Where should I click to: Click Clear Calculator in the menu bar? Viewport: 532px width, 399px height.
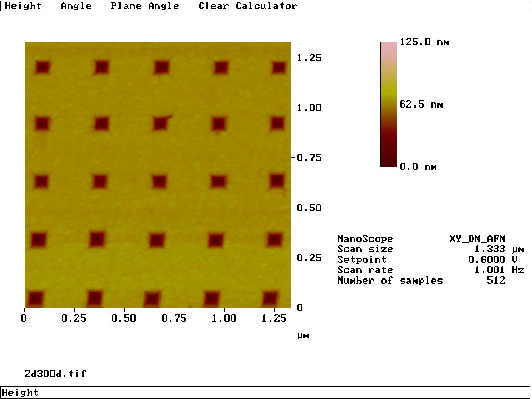coord(248,6)
